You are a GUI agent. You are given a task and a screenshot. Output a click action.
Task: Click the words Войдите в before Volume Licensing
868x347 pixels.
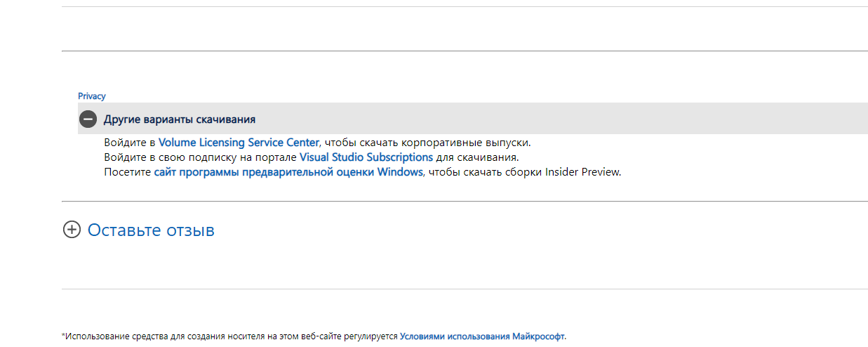(130, 142)
